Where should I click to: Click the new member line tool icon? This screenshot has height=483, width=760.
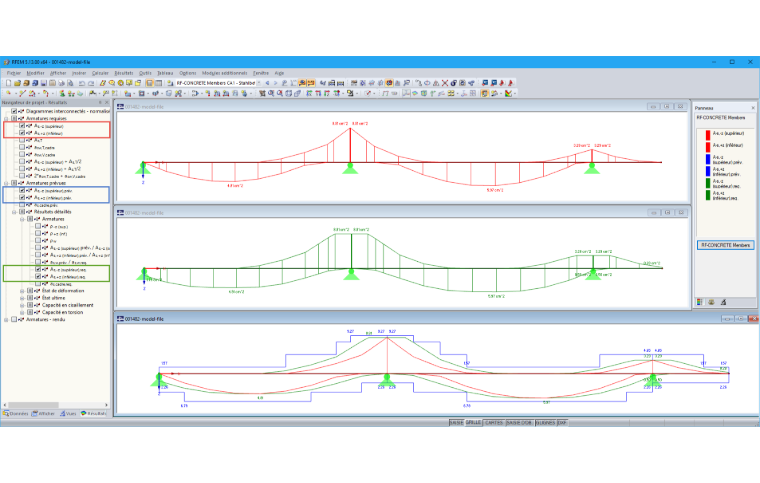22,93
